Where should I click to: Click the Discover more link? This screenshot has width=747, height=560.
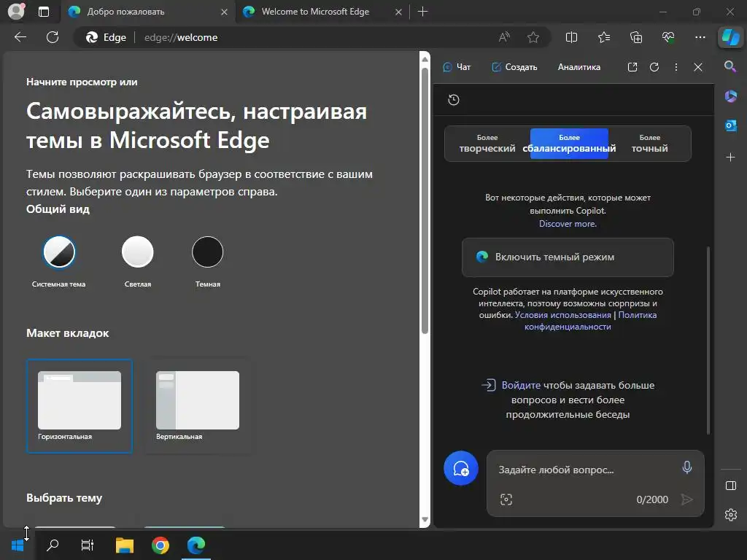pos(568,223)
